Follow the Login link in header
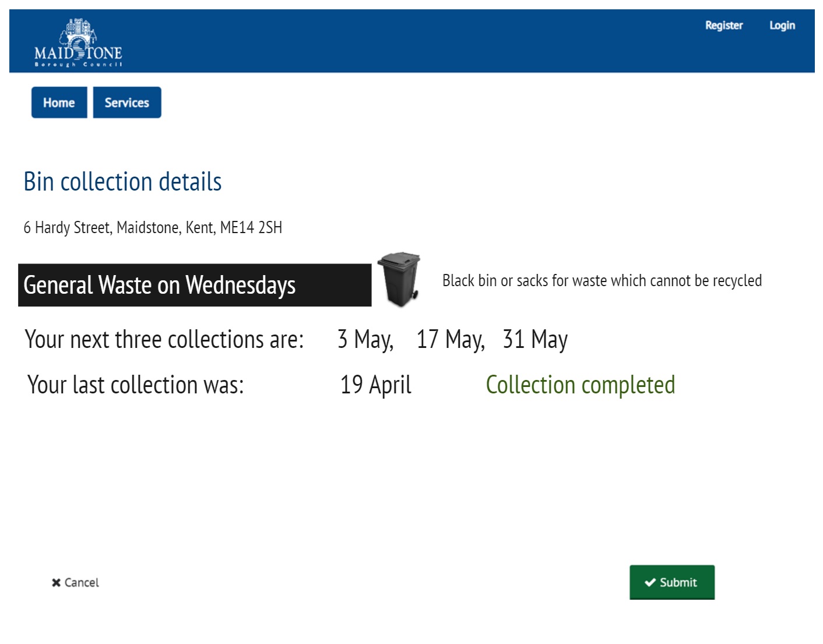 [x=782, y=26]
